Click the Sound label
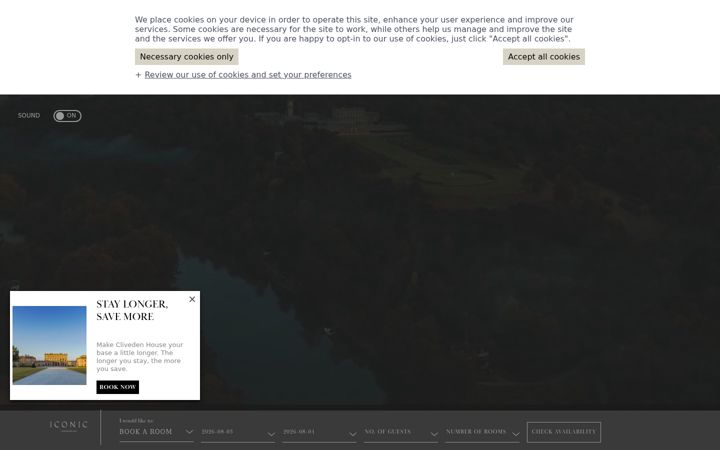720x450 pixels. (x=29, y=116)
